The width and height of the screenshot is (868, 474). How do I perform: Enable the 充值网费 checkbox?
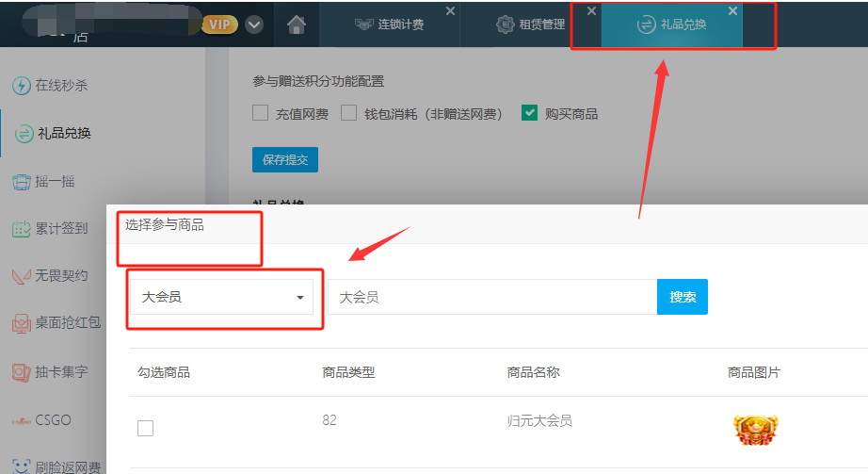pyautogui.click(x=260, y=113)
